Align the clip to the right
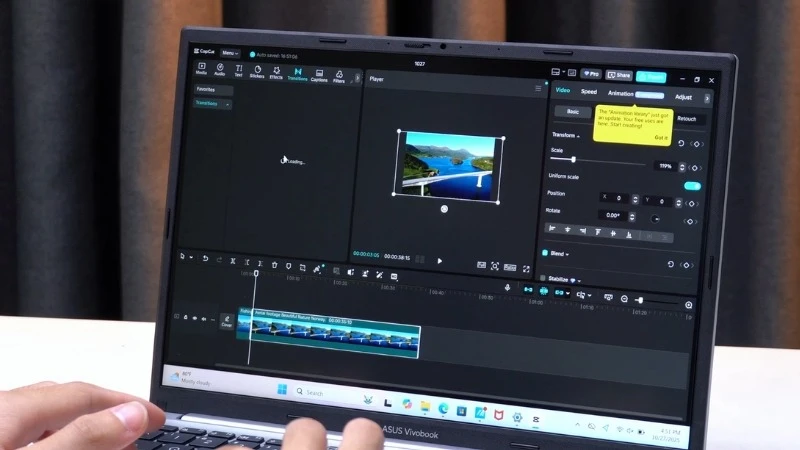The width and height of the screenshot is (800, 450). click(583, 231)
